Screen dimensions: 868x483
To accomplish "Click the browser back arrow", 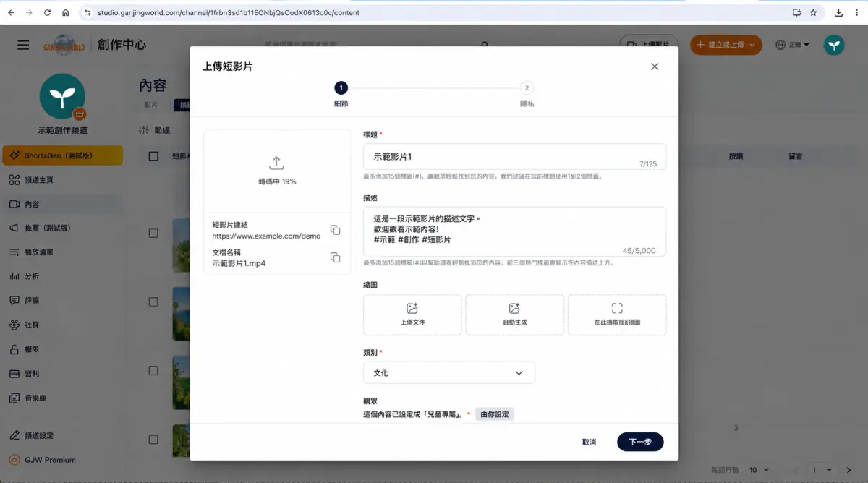I will point(11,12).
